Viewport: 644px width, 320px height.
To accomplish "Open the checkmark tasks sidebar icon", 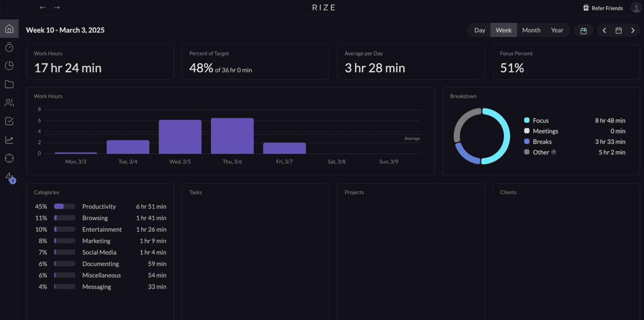I will pyautogui.click(x=9, y=121).
